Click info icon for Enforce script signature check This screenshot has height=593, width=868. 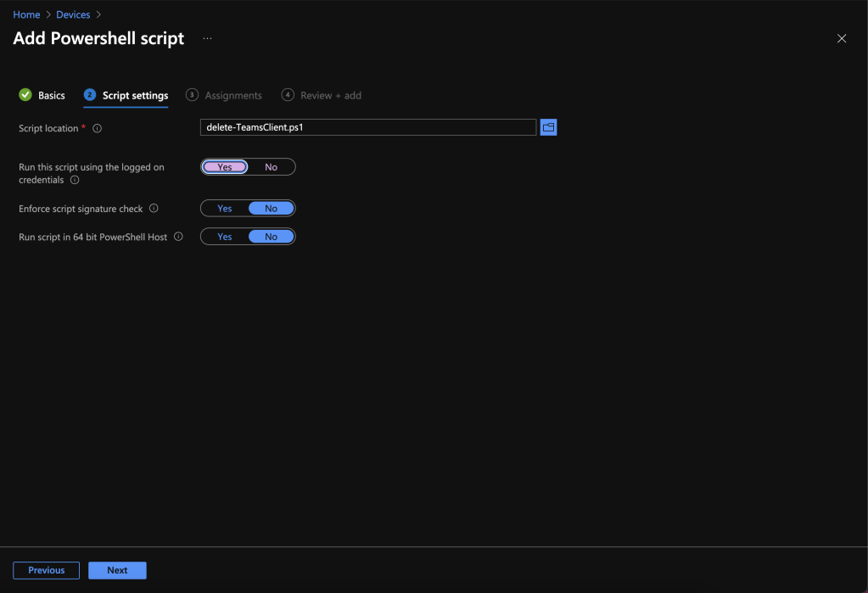(154, 209)
